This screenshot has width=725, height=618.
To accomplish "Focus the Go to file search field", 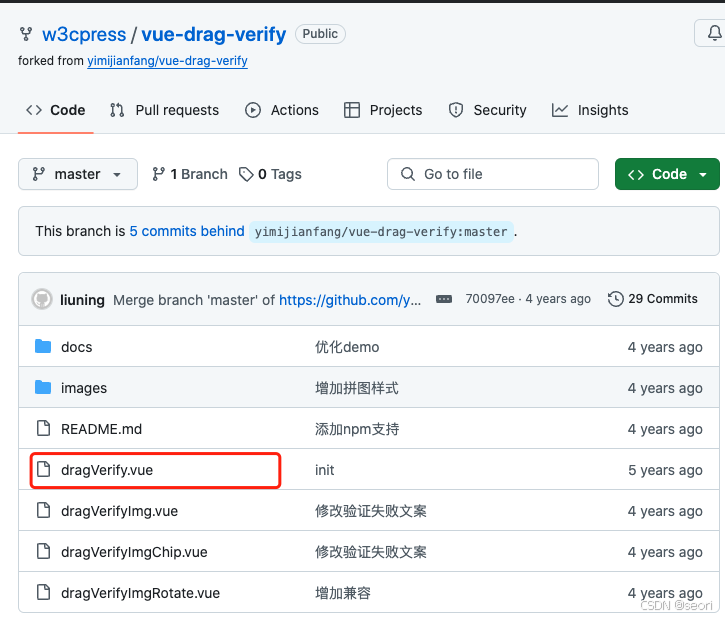I will click(x=492, y=174).
